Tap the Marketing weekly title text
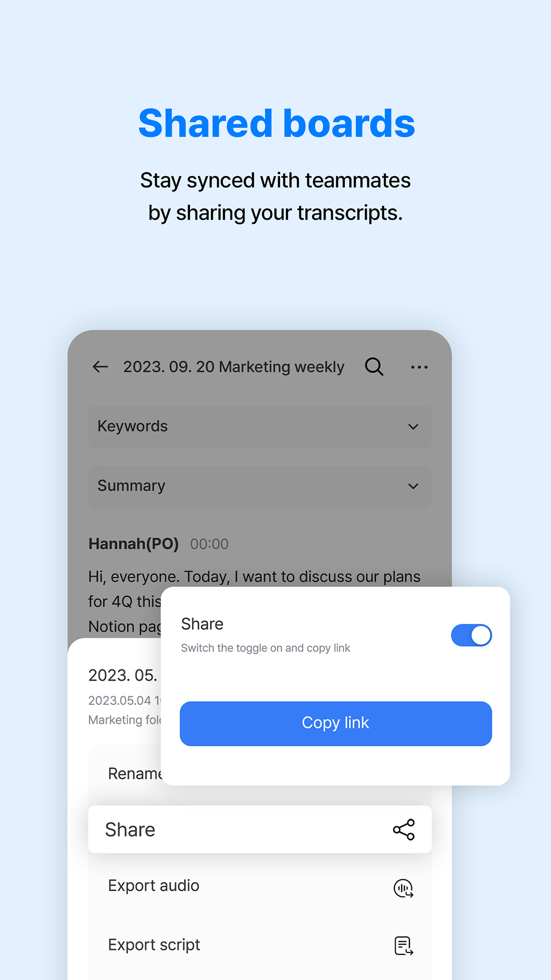Image resolution: width=551 pixels, height=980 pixels. pos(233,367)
